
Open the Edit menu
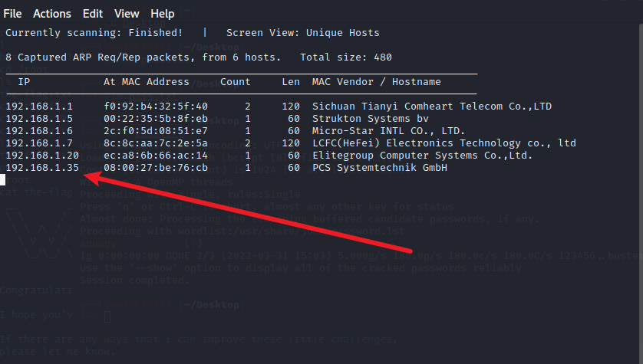click(x=93, y=14)
